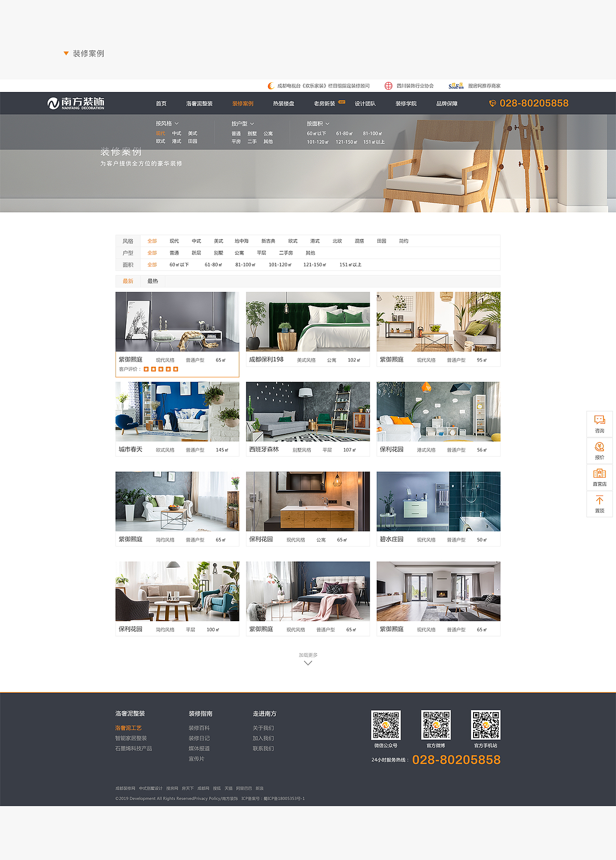Filter style by 新古典
616x860 pixels.
point(268,241)
